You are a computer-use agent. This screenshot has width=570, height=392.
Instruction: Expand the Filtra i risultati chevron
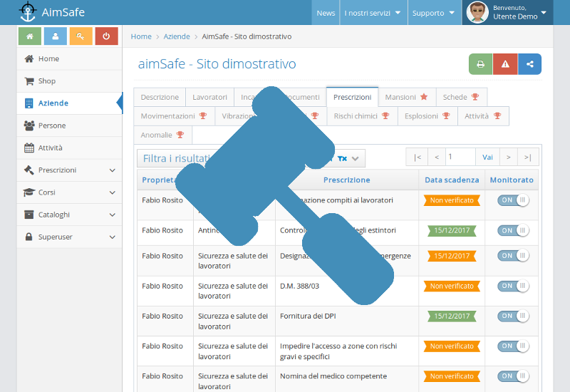355,158
